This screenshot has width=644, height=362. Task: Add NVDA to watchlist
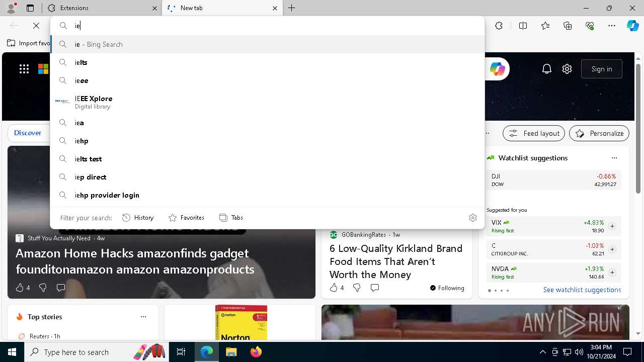coord(612,273)
